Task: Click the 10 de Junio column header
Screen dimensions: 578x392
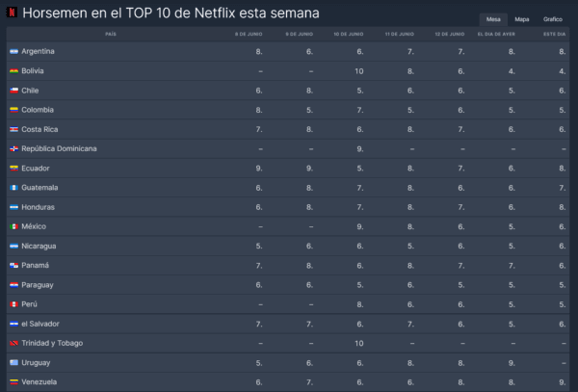Action: click(x=348, y=35)
